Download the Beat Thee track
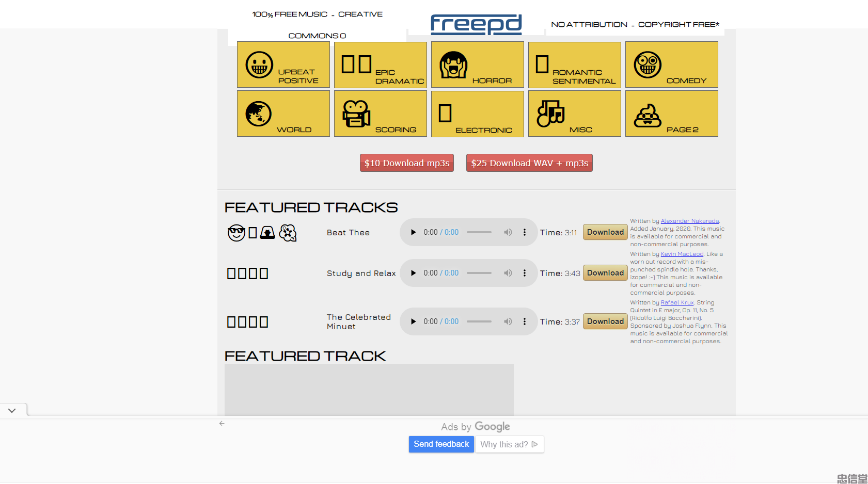 click(605, 232)
